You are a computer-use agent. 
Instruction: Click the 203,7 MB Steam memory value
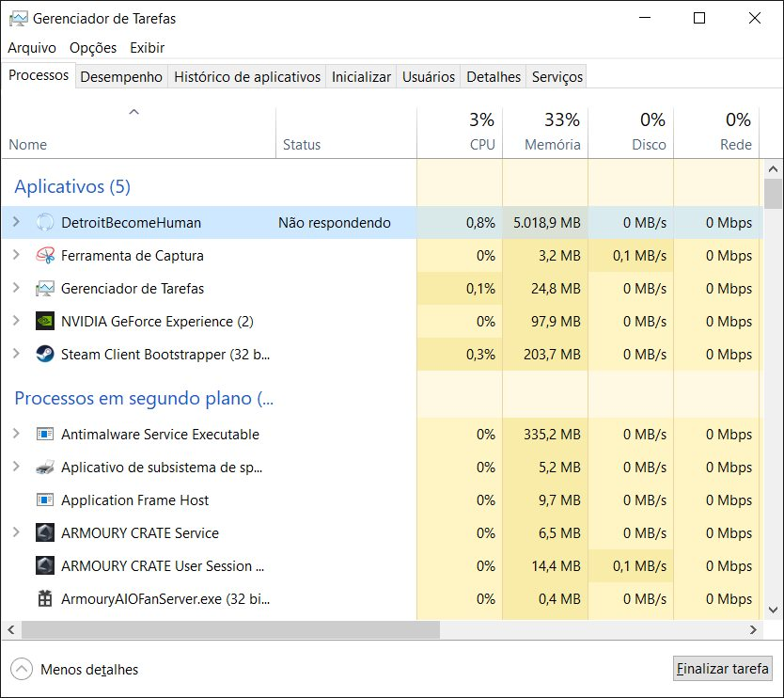(x=552, y=355)
